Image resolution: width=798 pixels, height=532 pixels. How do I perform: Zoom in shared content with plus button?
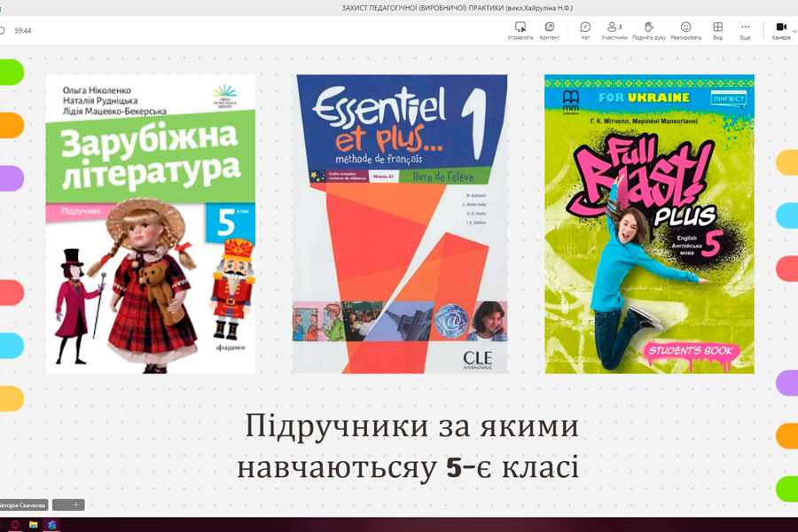(77, 505)
